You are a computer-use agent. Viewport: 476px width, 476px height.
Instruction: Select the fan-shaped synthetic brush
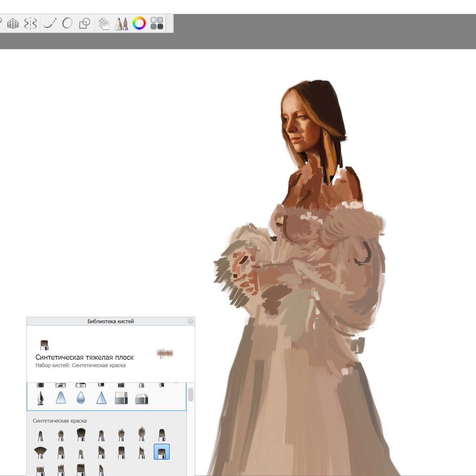(x=40, y=452)
